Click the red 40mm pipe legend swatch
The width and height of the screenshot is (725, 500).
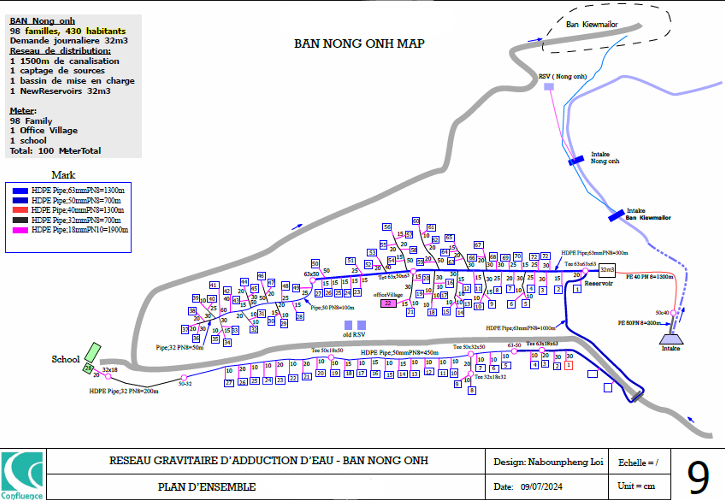(x=18, y=210)
